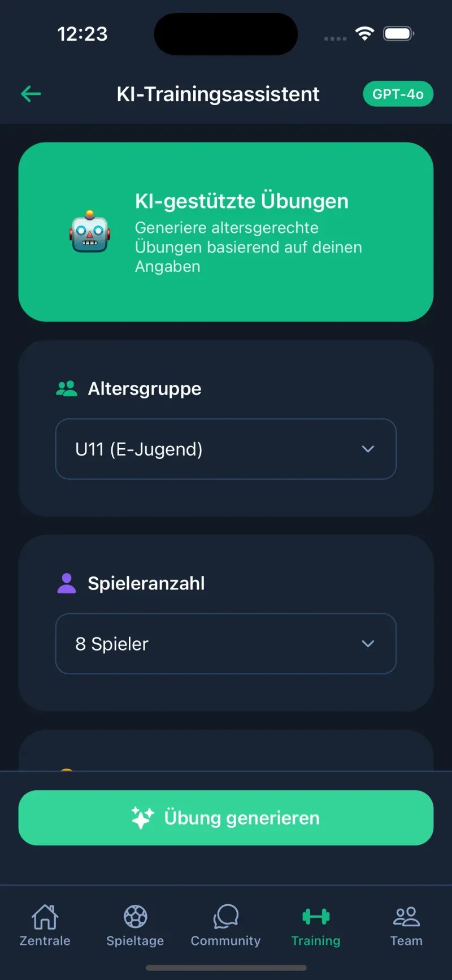Click the Wi-Fi status icon

365,34
